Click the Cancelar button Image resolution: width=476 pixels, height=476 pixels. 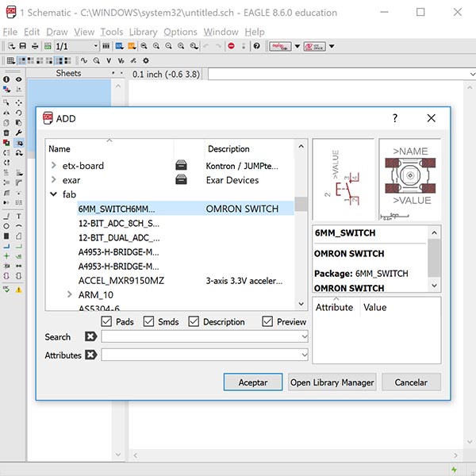click(411, 382)
